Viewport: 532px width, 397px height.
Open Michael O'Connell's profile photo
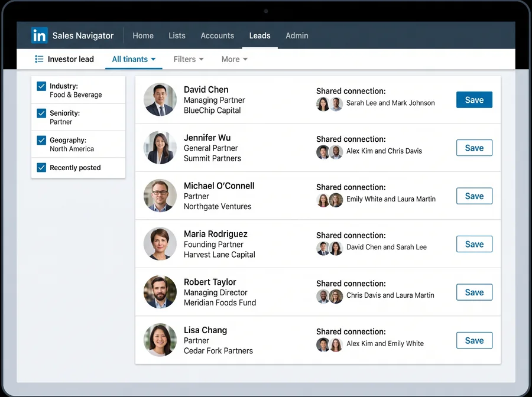pos(160,196)
